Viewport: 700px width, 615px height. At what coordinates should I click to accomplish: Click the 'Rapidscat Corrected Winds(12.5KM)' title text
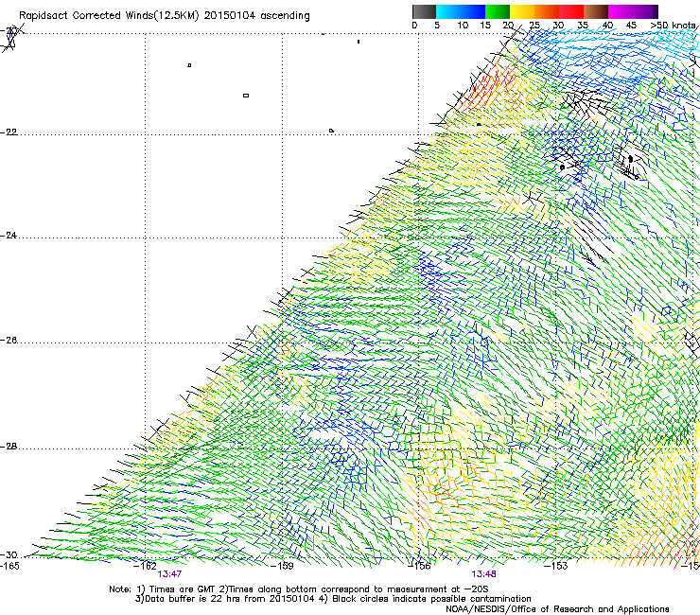tap(109, 16)
